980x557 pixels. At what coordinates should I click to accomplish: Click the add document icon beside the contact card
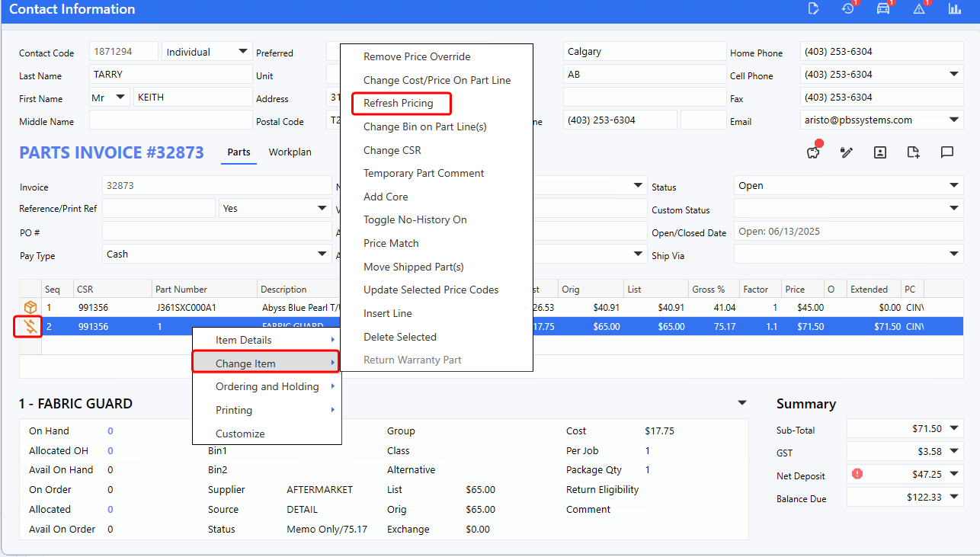pos(913,152)
